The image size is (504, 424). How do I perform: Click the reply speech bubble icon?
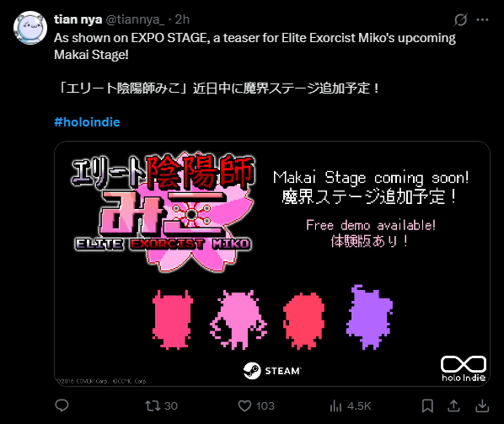click(62, 405)
